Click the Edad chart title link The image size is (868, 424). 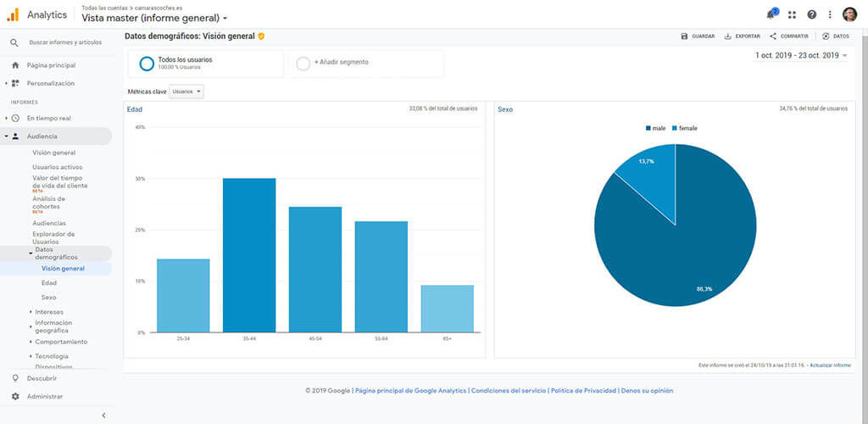[135, 109]
